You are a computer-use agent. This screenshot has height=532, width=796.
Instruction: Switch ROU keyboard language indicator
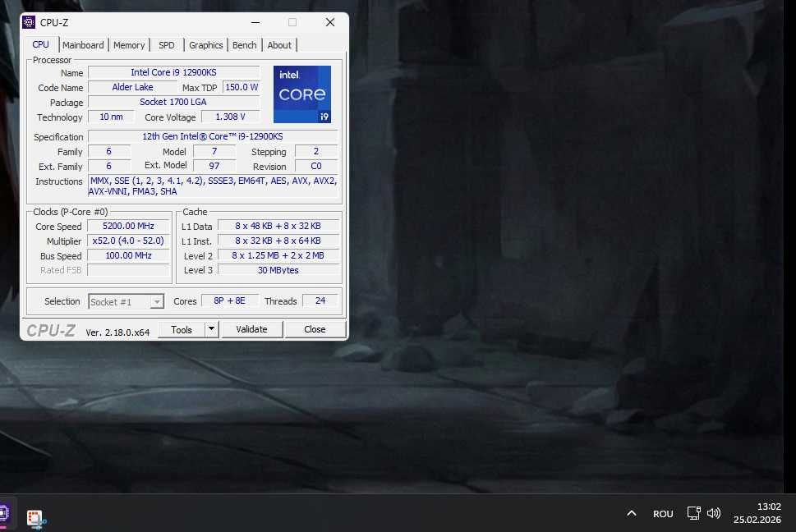(x=663, y=514)
